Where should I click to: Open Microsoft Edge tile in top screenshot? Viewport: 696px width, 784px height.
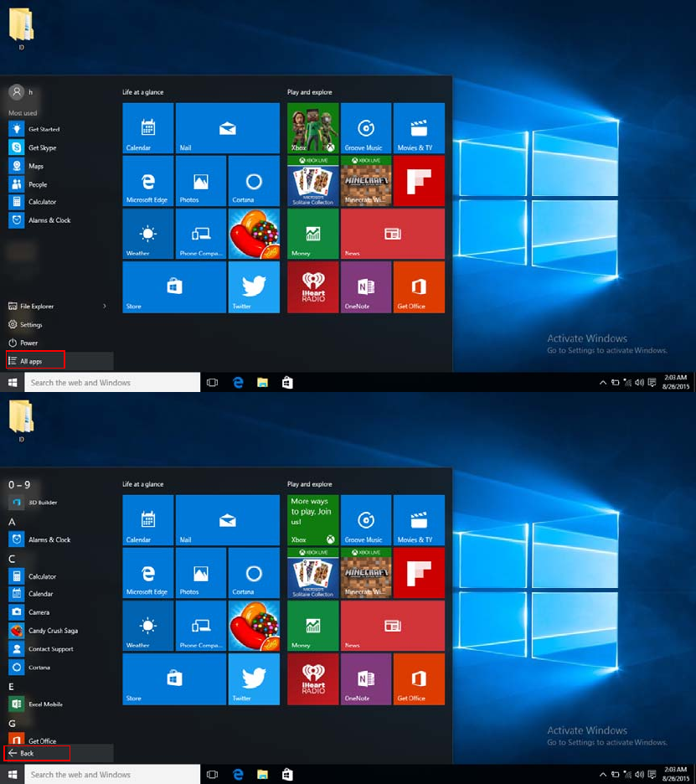tap(148, 181)
